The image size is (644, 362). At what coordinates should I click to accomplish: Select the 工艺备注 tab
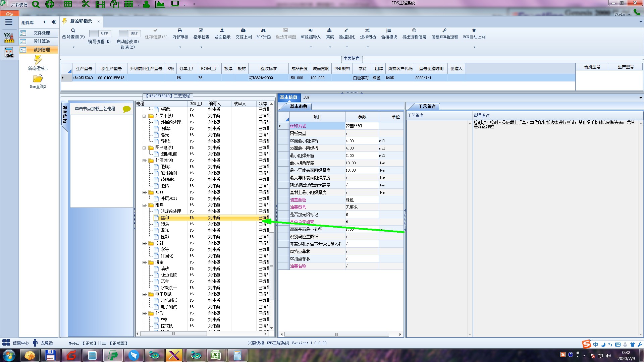[427, 106]
